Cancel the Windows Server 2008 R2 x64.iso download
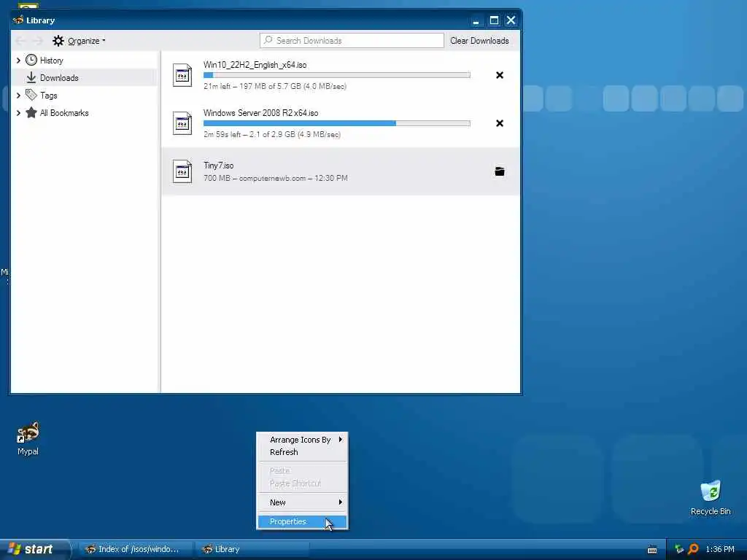Image resolution: width=747 pixels, height=560 pixels. coord(499,123)
